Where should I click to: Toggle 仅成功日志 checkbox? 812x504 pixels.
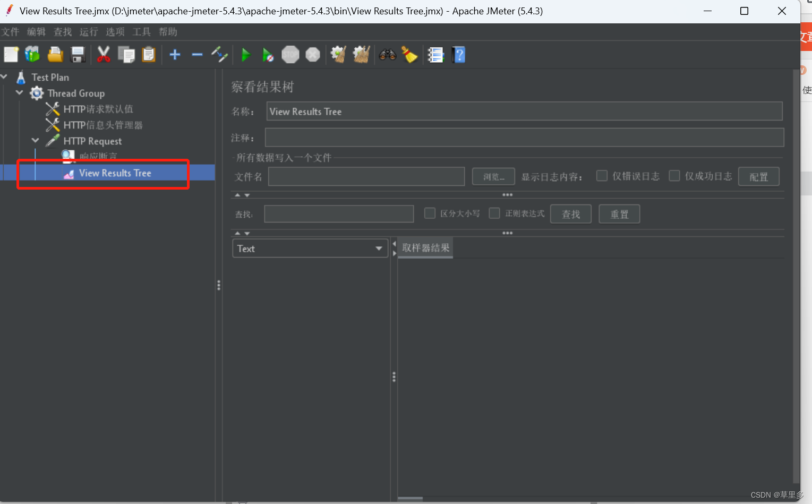674,176
